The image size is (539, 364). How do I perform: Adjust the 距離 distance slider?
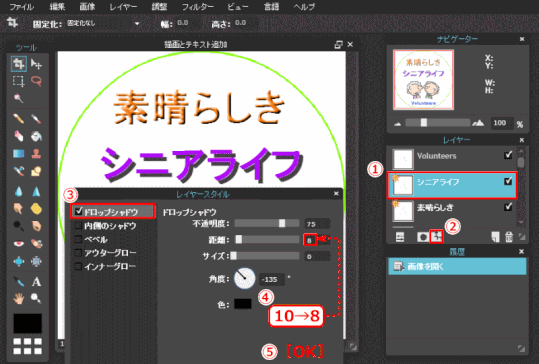coord(267,240)
